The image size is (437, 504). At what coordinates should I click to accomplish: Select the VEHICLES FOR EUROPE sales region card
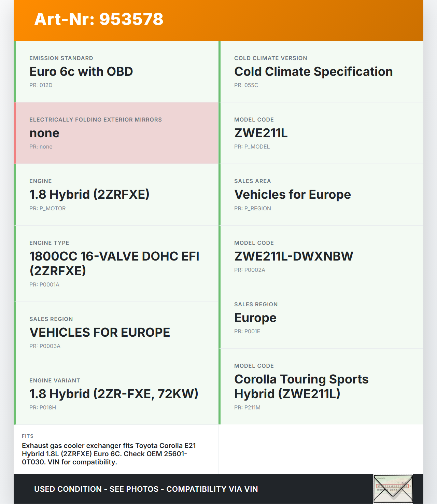116,332
